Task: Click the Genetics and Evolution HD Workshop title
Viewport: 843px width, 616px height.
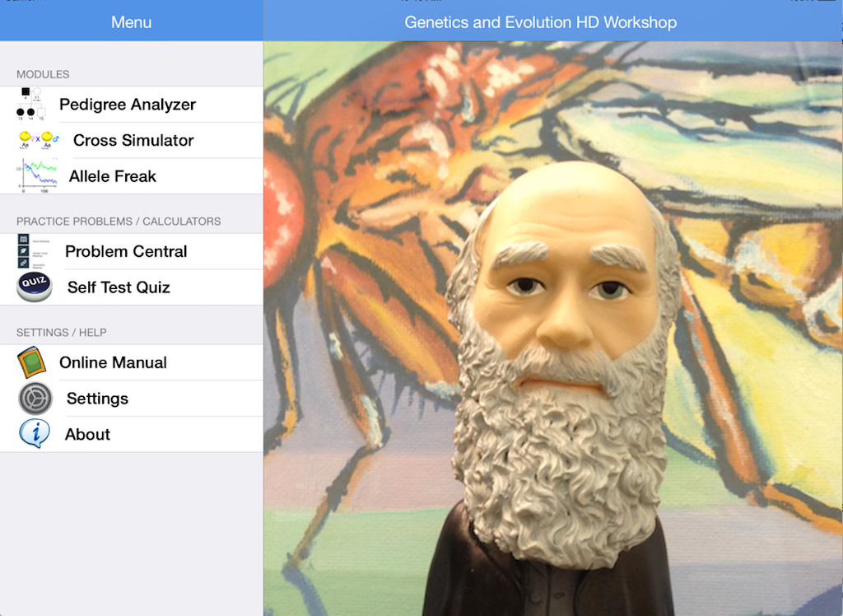Action: click(540, 22)
